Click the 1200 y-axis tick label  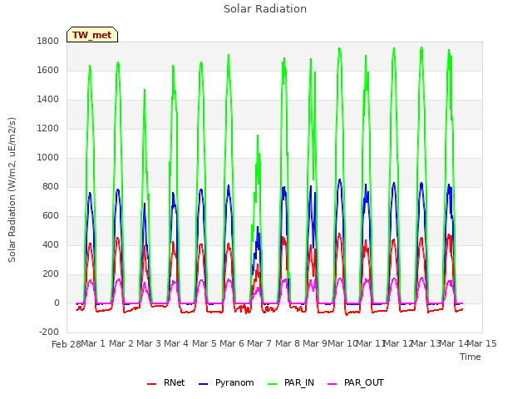point(48,129)
